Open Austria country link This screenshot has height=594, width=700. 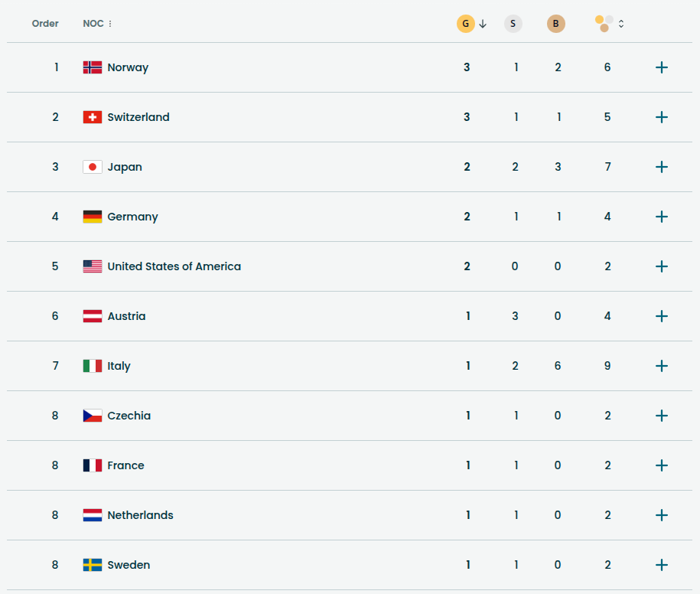tap(126, 316)
